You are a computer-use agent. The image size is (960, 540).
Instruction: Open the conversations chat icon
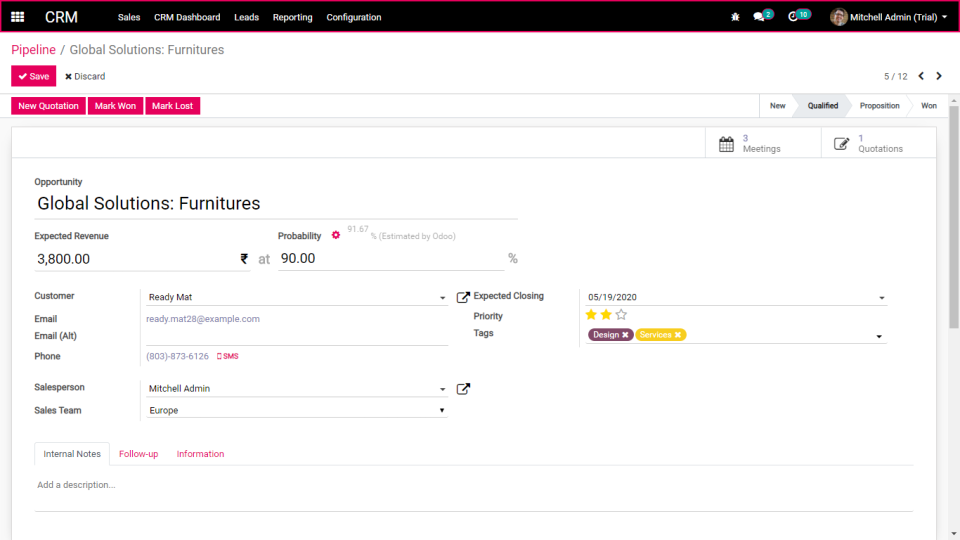click(x=759, y=17)
